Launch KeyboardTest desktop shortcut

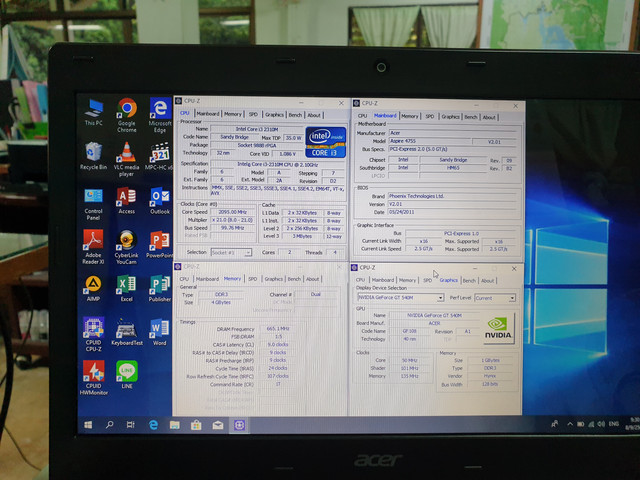click(127, 331)
